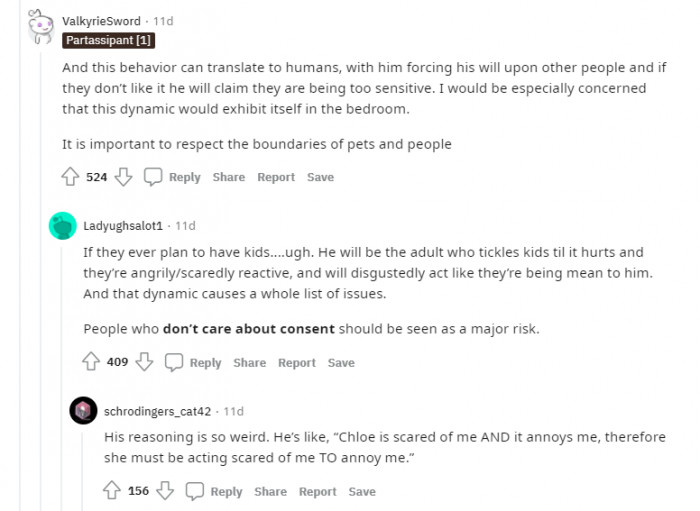Collapse thread line under Ladyughsalot1's comment
The width and height of the screenshot is (700, 511).
point(62,379)
